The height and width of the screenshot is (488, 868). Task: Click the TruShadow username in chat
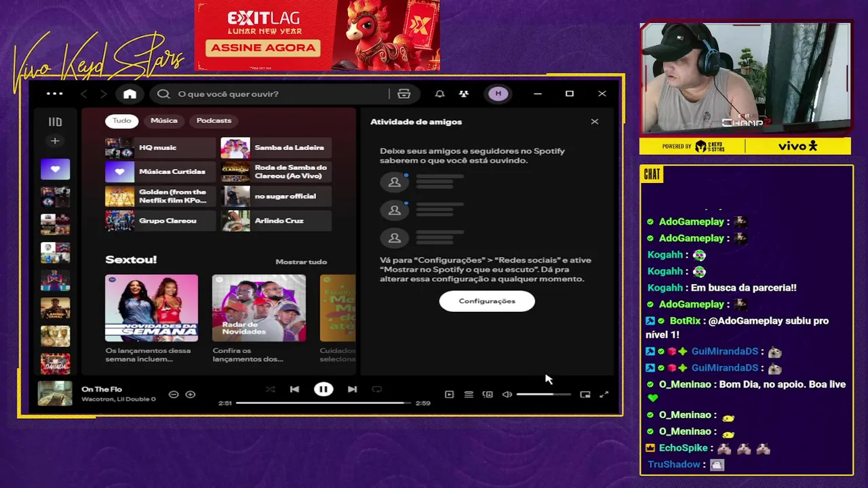coord(674,465)
